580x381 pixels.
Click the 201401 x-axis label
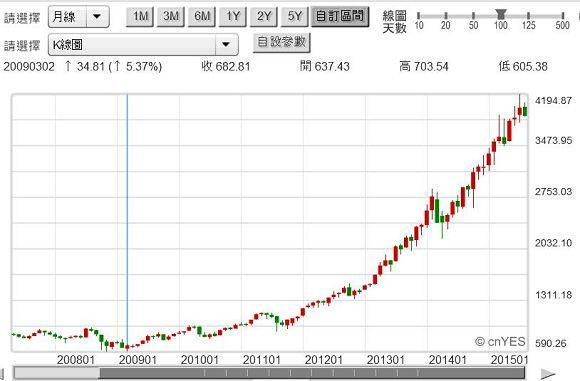click(x=448, y=360)
